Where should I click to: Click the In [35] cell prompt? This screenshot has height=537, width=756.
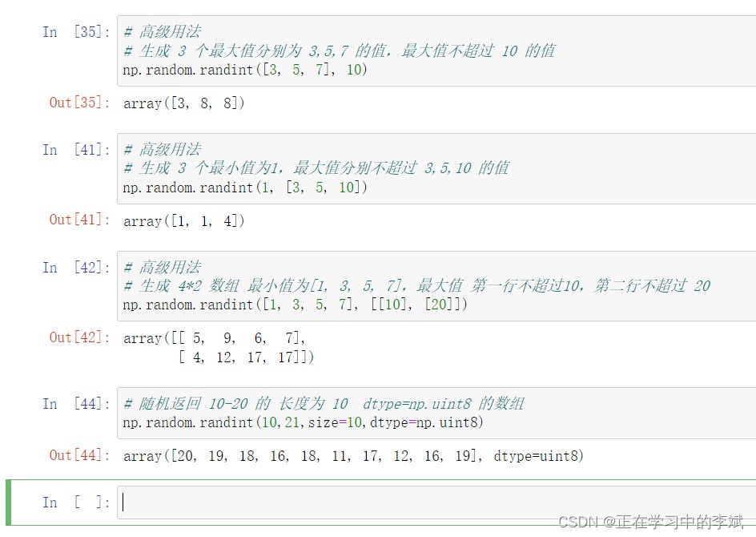click(x=76, y=32)
